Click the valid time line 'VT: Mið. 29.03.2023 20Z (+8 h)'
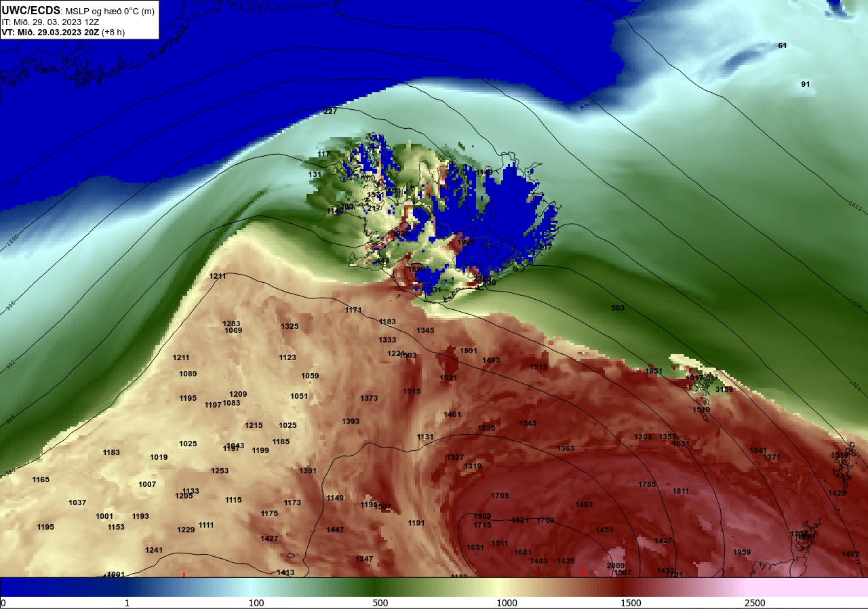This screenshot has height=609, width=868. point(63,32)
